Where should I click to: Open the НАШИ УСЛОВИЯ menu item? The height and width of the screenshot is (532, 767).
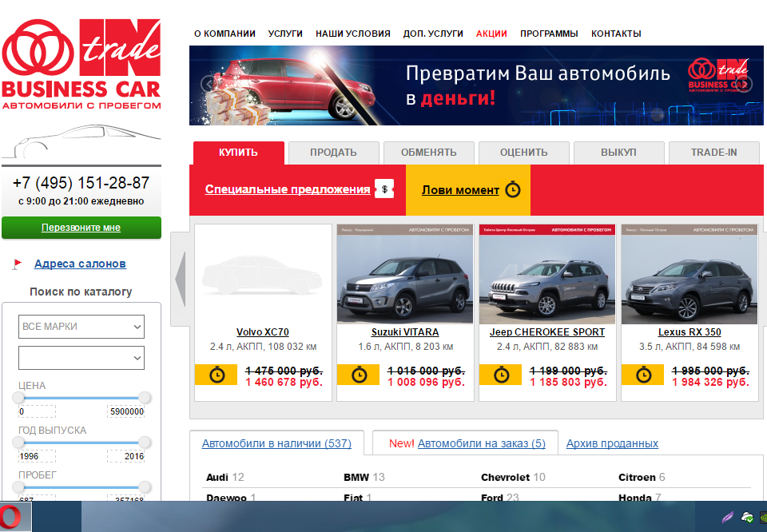(352, 34)
